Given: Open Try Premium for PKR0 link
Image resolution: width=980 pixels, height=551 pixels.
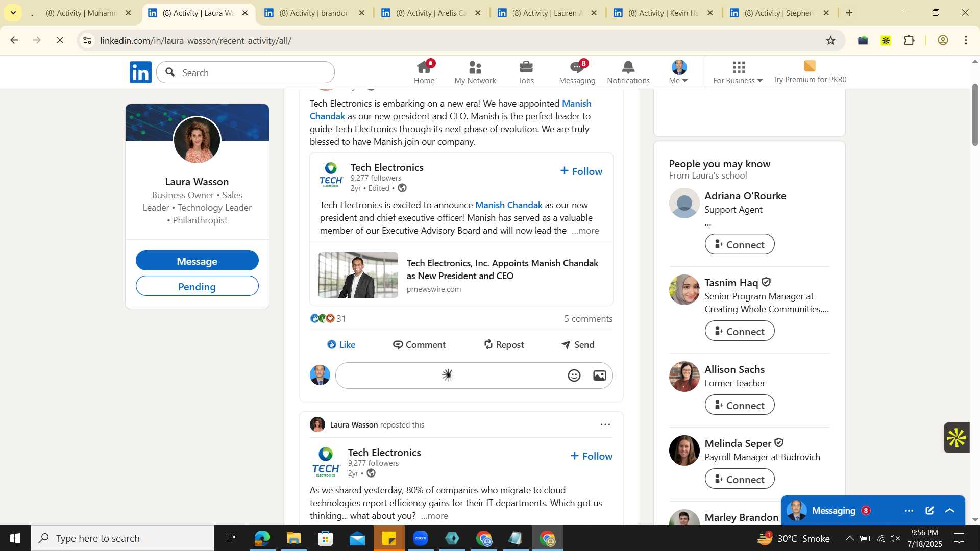Looking at the screenshot, I should (x=810, y=72).
